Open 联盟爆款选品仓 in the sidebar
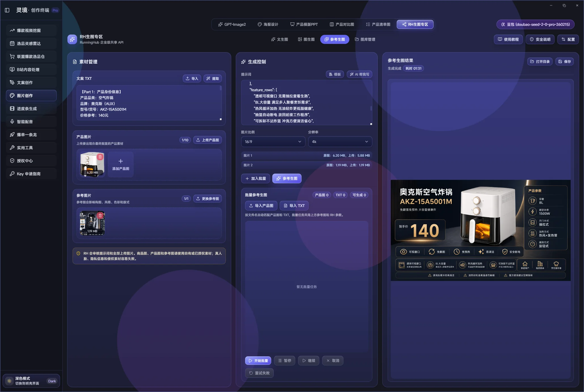Image resolution: width=584 pixels, height=392 pixels. pyautogui.click(x=31, y=56)
